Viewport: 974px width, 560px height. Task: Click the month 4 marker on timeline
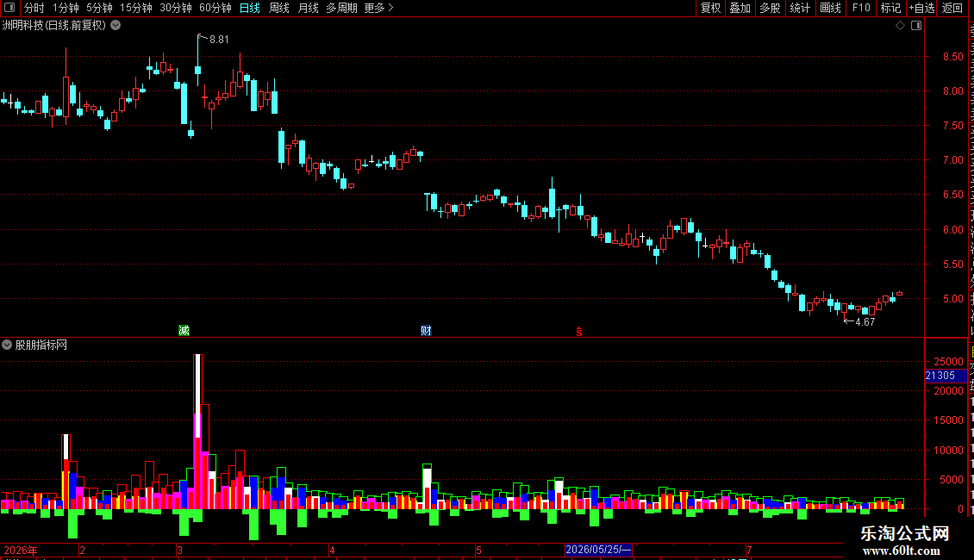pos(333,550)
